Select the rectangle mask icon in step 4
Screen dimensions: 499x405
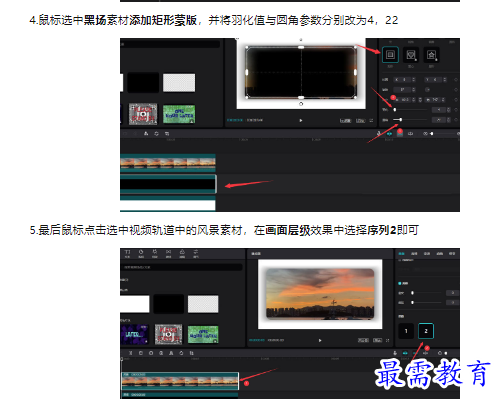390,54
